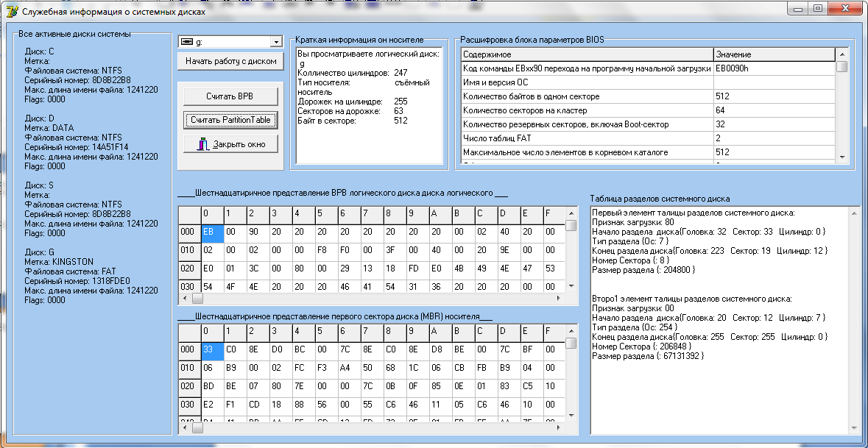
Task: Click Серийный номер: 14A51F14 line
Action: click(x=77, y=146)
